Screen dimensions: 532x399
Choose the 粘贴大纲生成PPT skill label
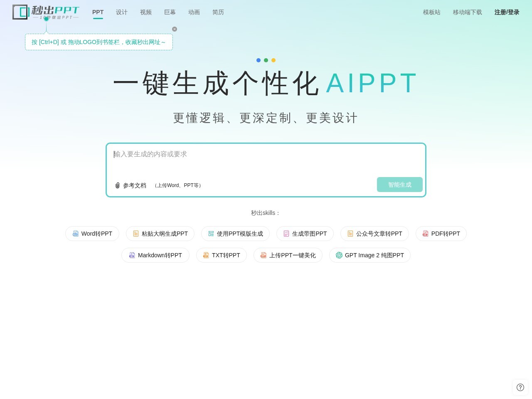tap(165, 234)
